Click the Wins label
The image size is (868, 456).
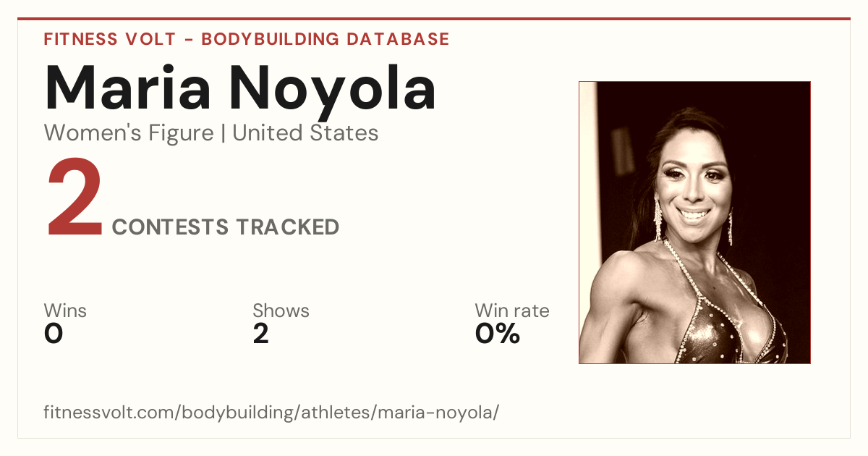coord(65,311)
